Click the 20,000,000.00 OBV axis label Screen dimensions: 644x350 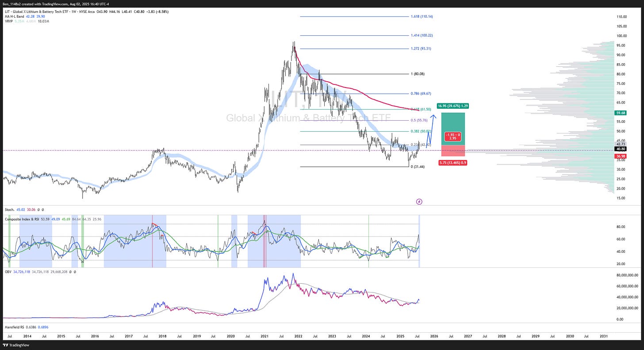point(627,308)
